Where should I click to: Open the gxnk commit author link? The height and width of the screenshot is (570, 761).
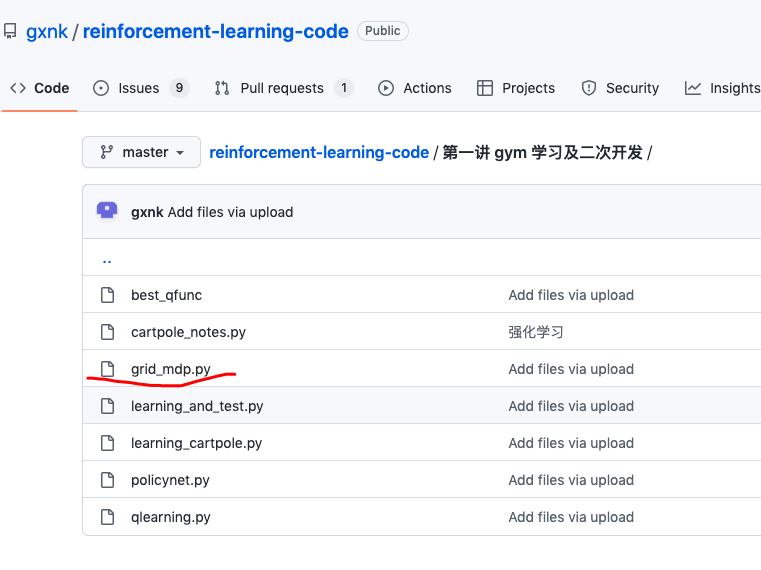(147, 212)
